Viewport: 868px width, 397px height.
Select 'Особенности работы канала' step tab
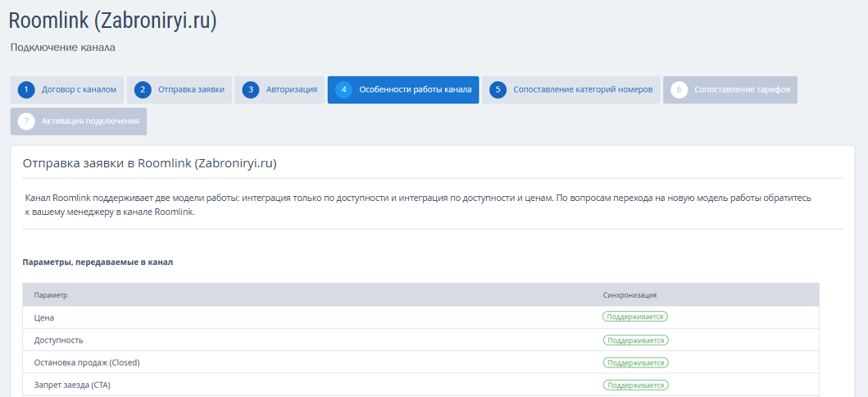[415, 90]
